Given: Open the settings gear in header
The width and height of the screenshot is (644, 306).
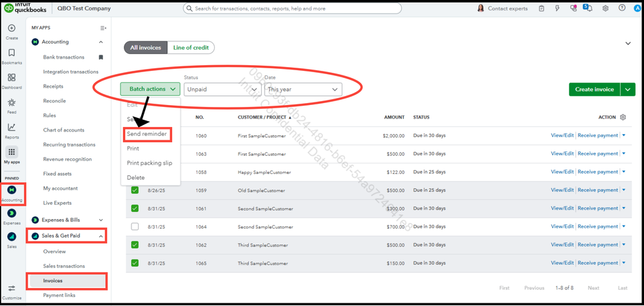Looking at the screenshot, I should [605, 8].
